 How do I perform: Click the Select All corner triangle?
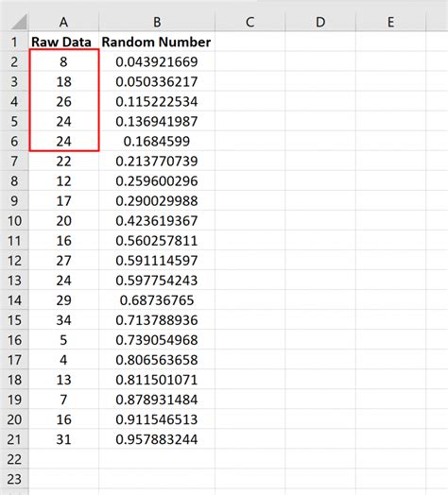(x=18, y=22)
